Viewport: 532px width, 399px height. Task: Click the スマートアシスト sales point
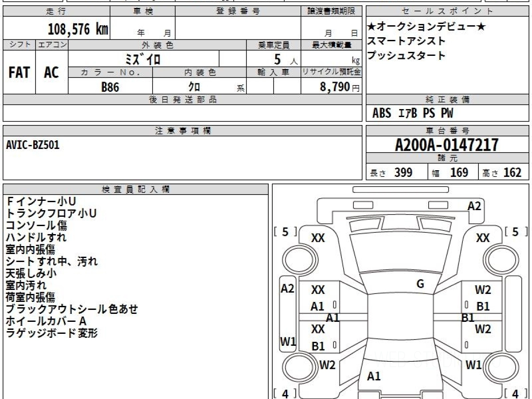click(406, 41)
